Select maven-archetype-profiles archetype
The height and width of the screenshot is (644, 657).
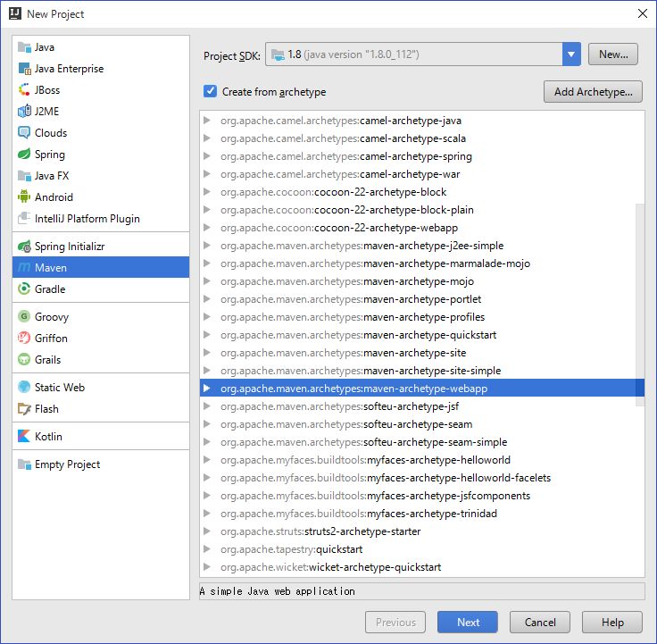coord(422,317)
